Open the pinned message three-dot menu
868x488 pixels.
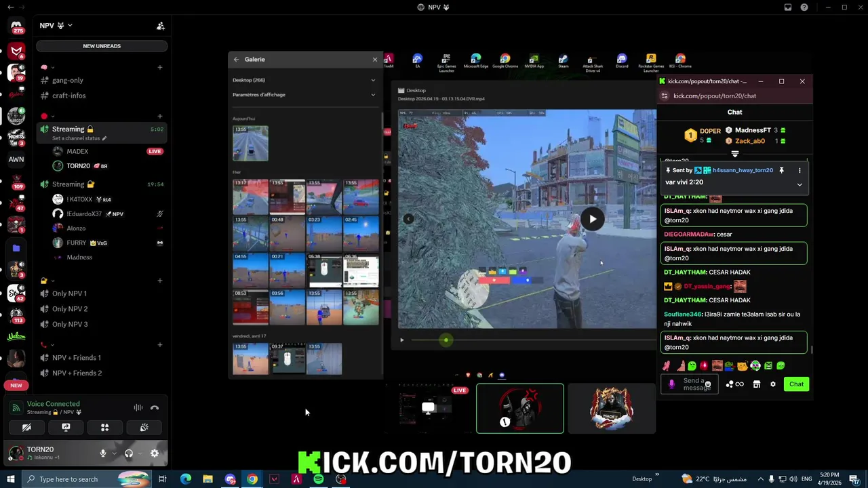point(800,171)
